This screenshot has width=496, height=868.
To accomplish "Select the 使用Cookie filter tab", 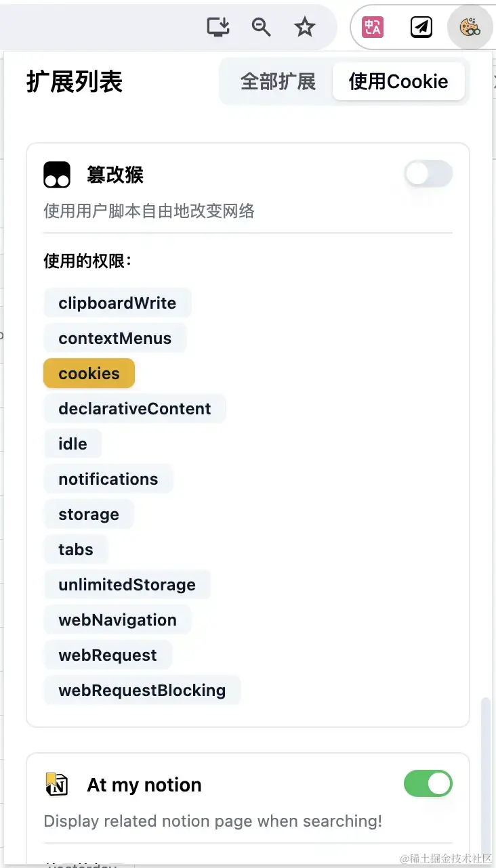I will (398, 81).
